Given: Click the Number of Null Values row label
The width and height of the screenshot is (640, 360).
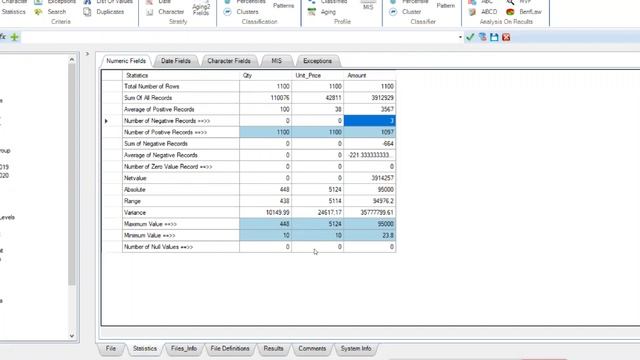Looking at the screenshot, I should point(158,247).
